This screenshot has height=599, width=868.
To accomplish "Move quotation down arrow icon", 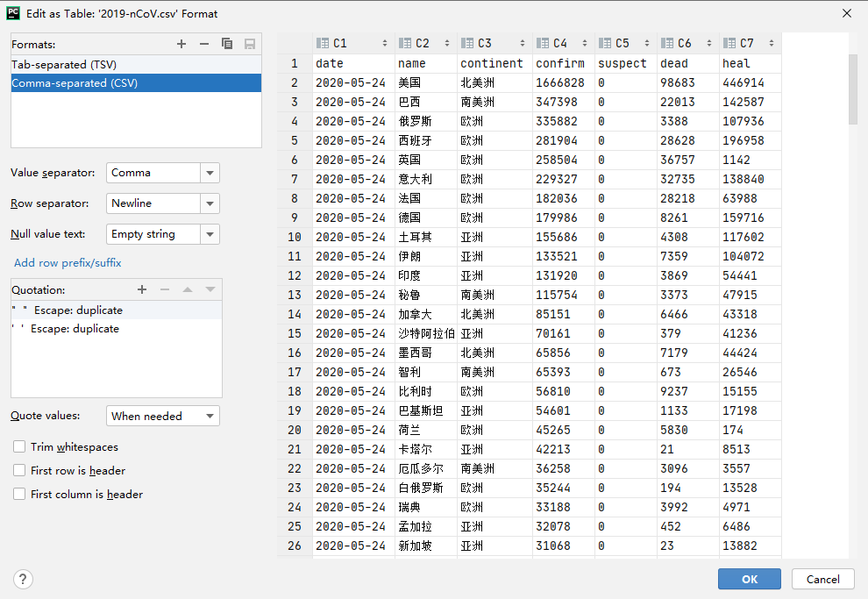I will [210, 289].
